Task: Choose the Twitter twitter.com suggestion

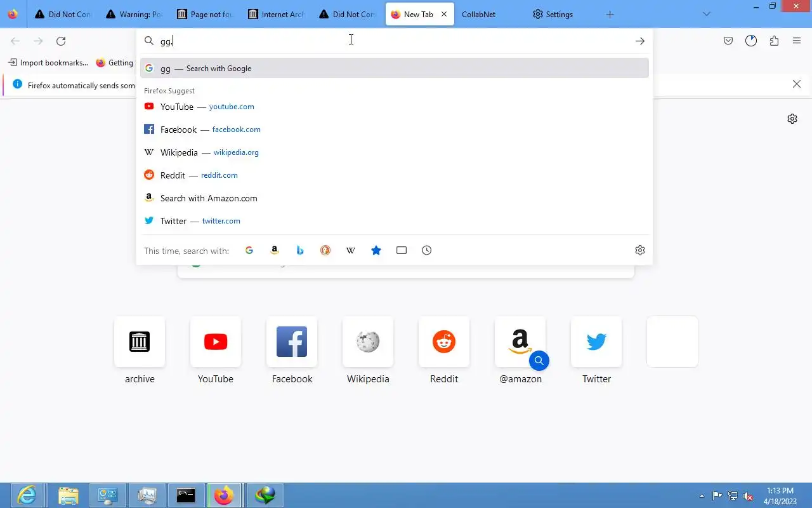Action: [395, 221]
